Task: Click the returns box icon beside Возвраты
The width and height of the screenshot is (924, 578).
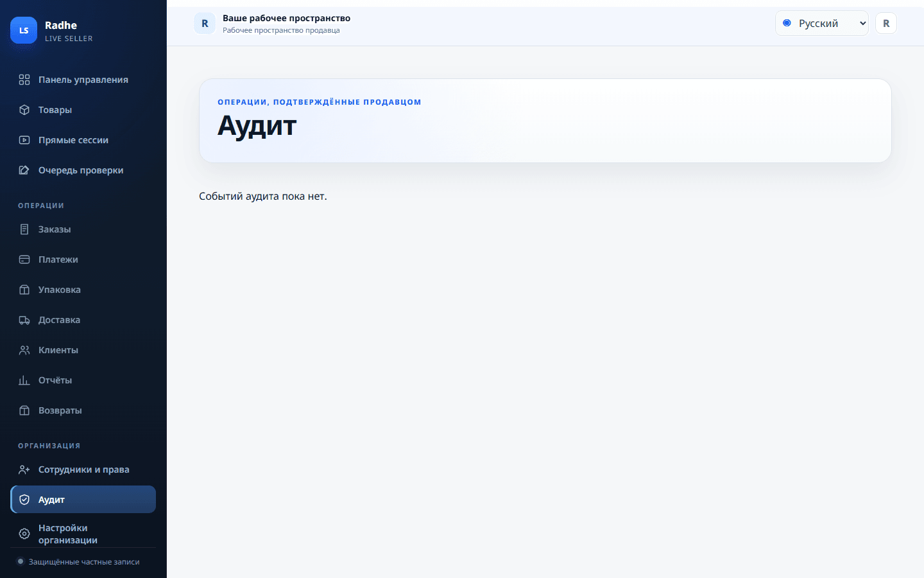Action: pos(24,410)
